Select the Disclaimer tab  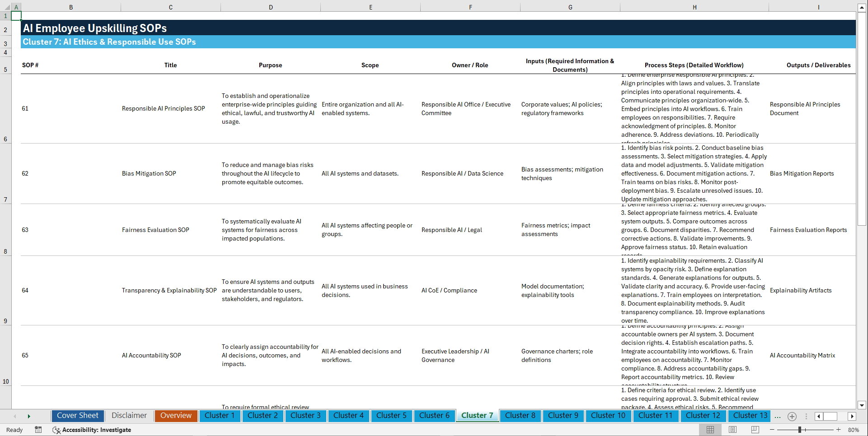129,416
